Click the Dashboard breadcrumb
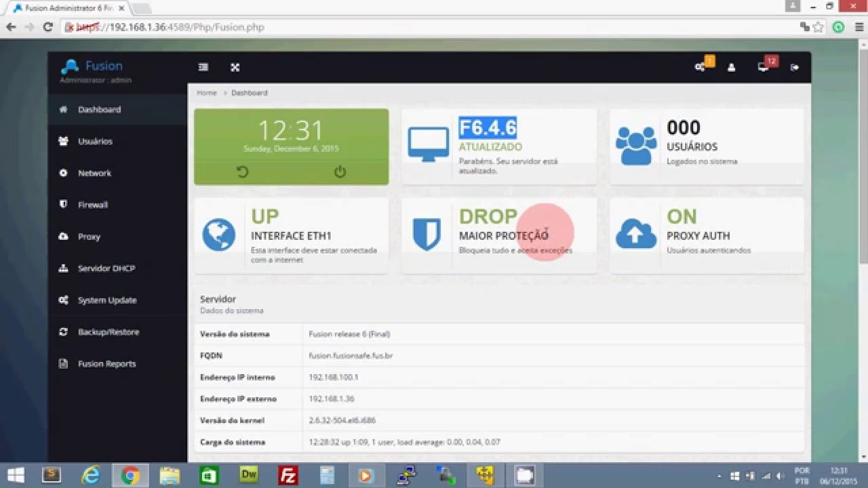This screenshot has width=868, height=488. pyautogui.click(x=250, y=93)
